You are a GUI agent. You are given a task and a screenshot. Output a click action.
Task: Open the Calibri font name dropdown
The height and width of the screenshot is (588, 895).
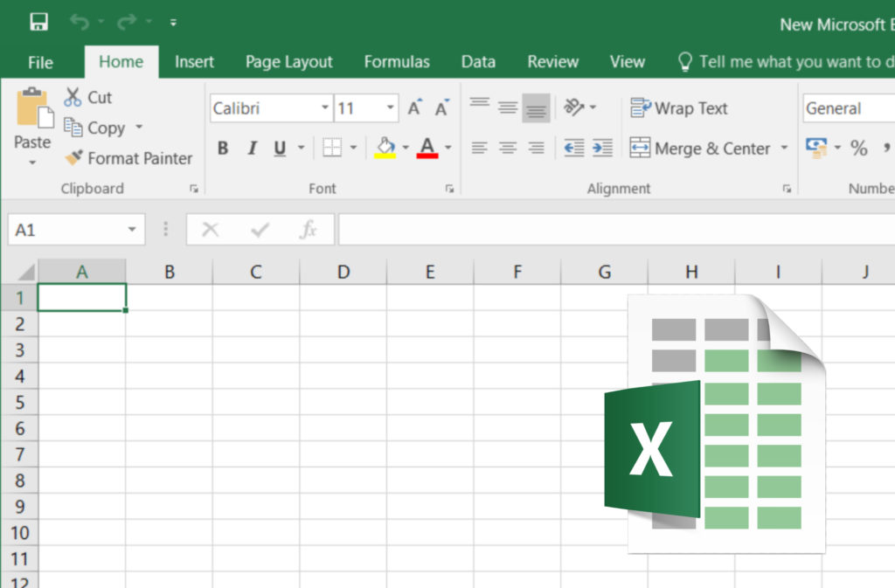(x=325, y=108)
